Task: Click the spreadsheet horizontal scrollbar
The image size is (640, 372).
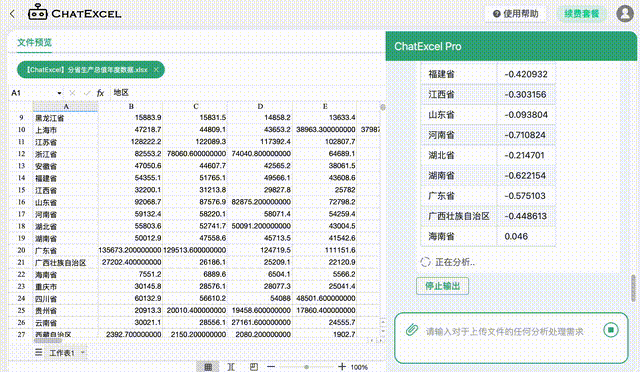Action: tap(48, 340)
